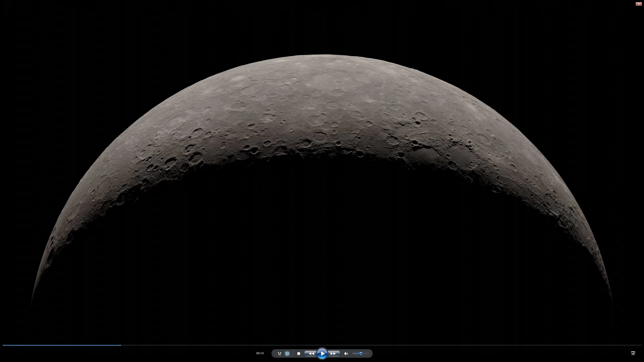Click the volume slider knob

click(361, 353)
